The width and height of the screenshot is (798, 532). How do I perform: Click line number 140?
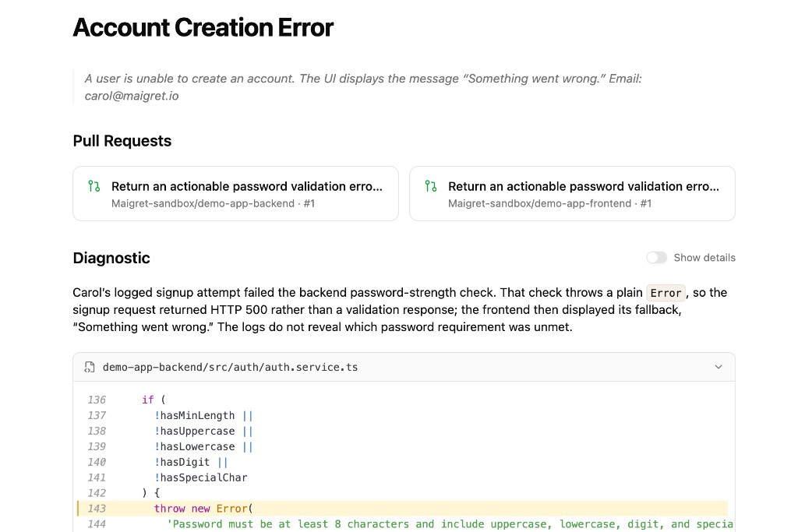pos(97,462)
